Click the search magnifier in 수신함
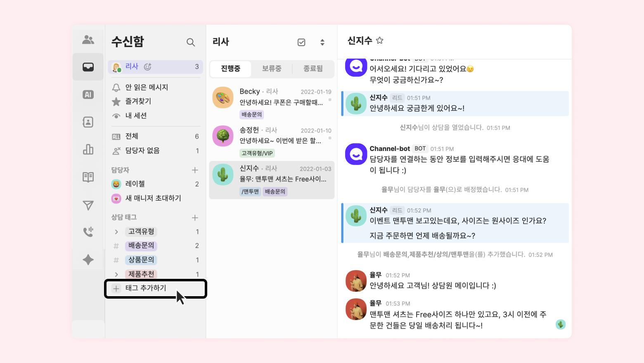 190,42
